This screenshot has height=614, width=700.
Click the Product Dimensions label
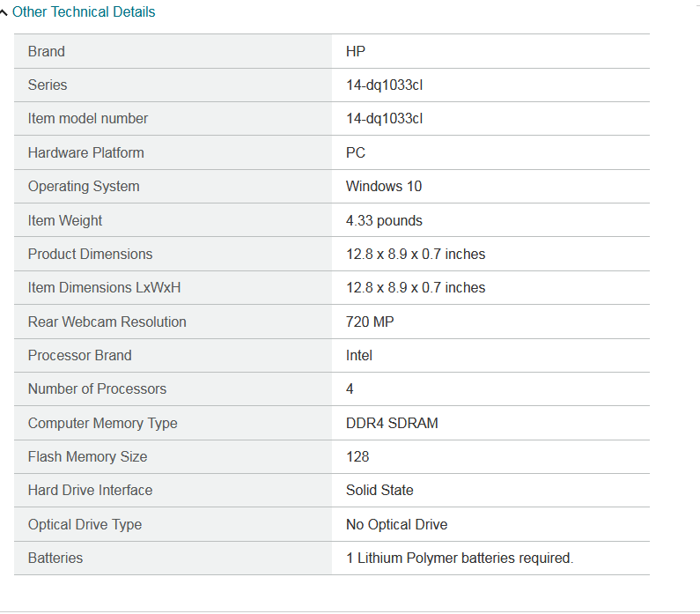[x=90, y=254]
